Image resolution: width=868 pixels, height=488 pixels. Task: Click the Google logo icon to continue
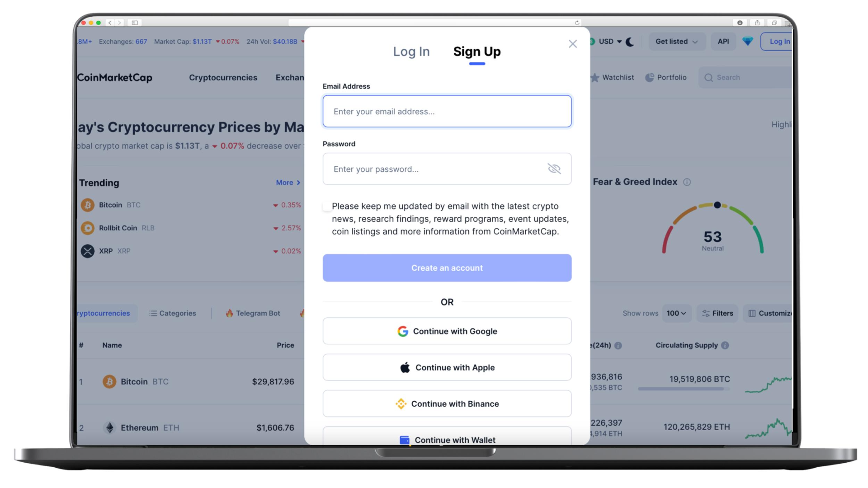pos(402,331)
